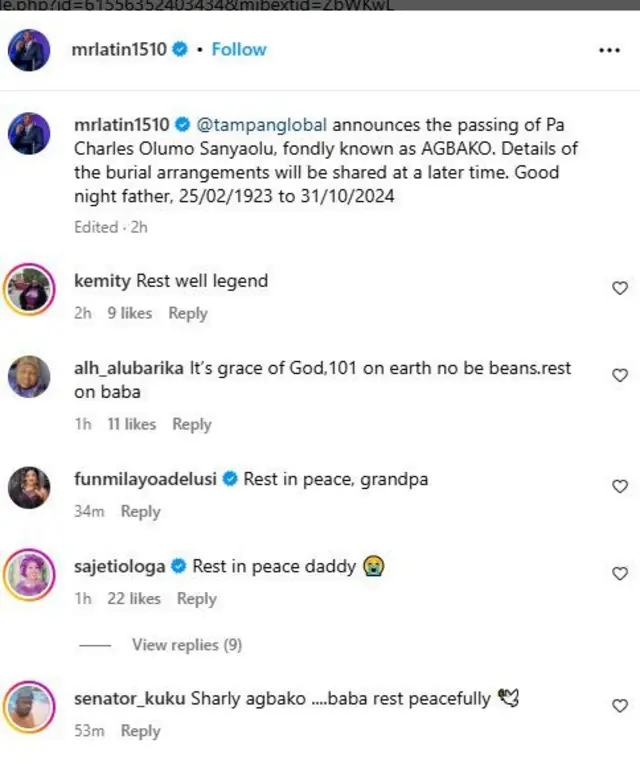The height and width of the screenshot is (764, 640).
Task: Open sajetiologa's profile avatar
Action: (29, 575)
